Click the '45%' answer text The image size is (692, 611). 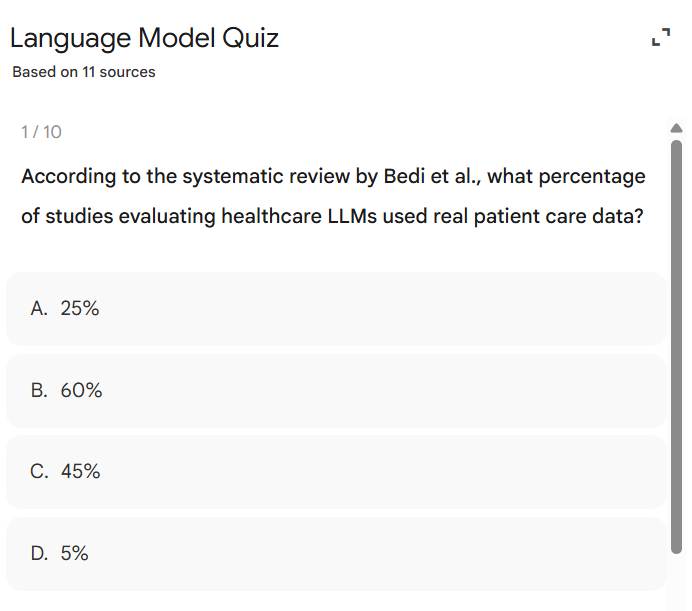coord(81,472)
